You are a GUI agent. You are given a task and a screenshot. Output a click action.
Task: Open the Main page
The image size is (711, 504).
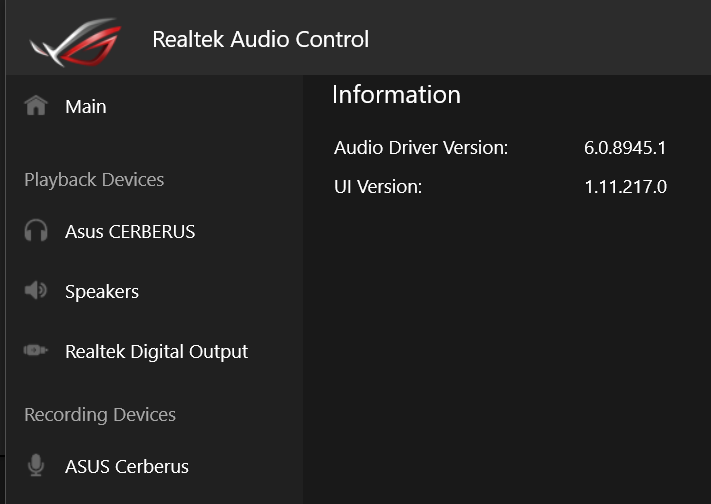(x=86, y=107)
